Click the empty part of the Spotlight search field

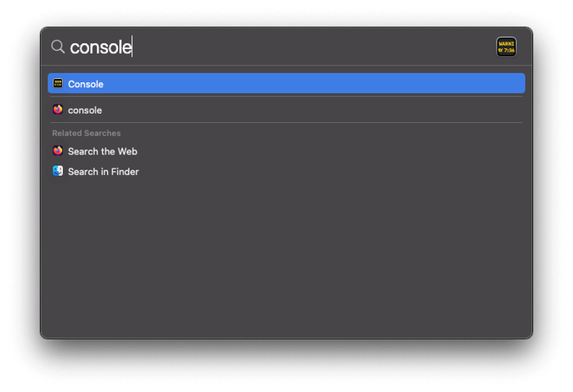316,47
